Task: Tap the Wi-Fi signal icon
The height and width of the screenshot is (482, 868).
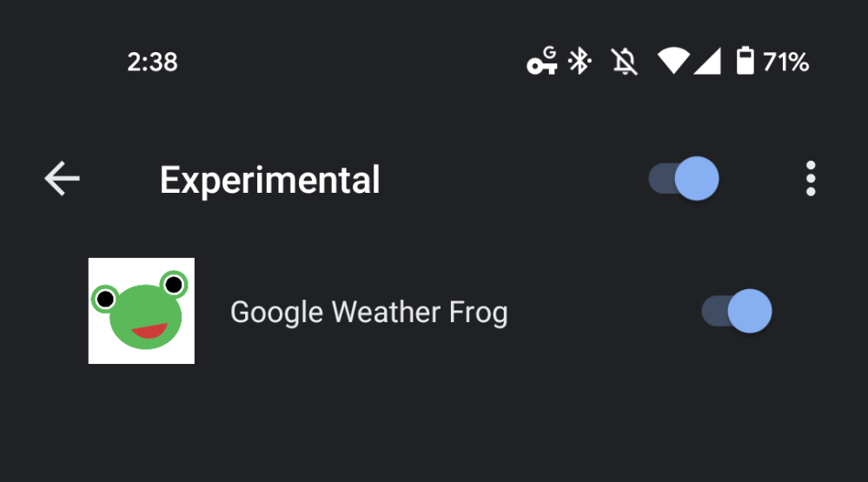Action: [673, 62]
